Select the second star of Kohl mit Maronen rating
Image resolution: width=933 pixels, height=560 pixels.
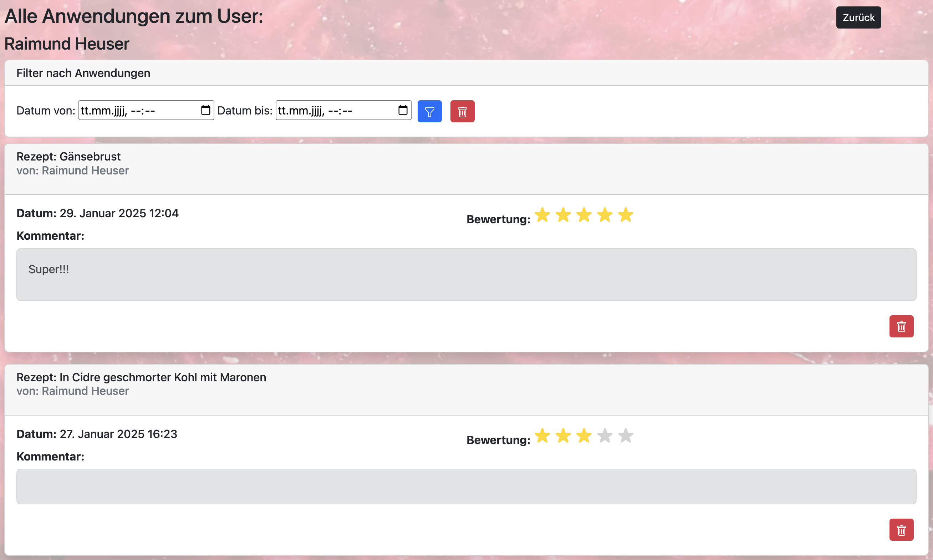click(x=563, y=436)
